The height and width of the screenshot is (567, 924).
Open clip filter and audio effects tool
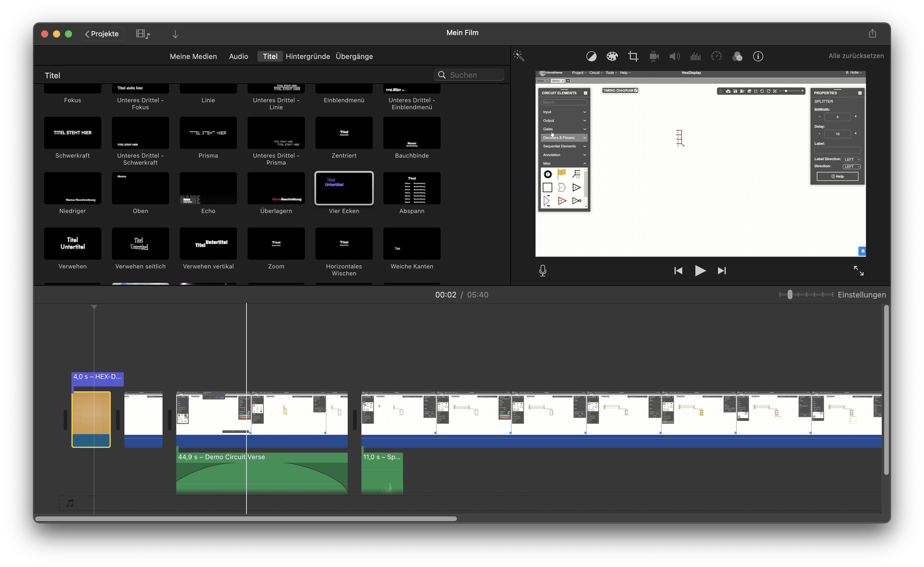click(x=737, y=56)
